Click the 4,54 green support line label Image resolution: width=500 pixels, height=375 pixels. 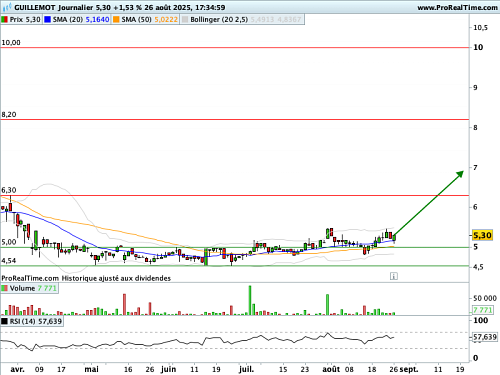tap(9, 261)
